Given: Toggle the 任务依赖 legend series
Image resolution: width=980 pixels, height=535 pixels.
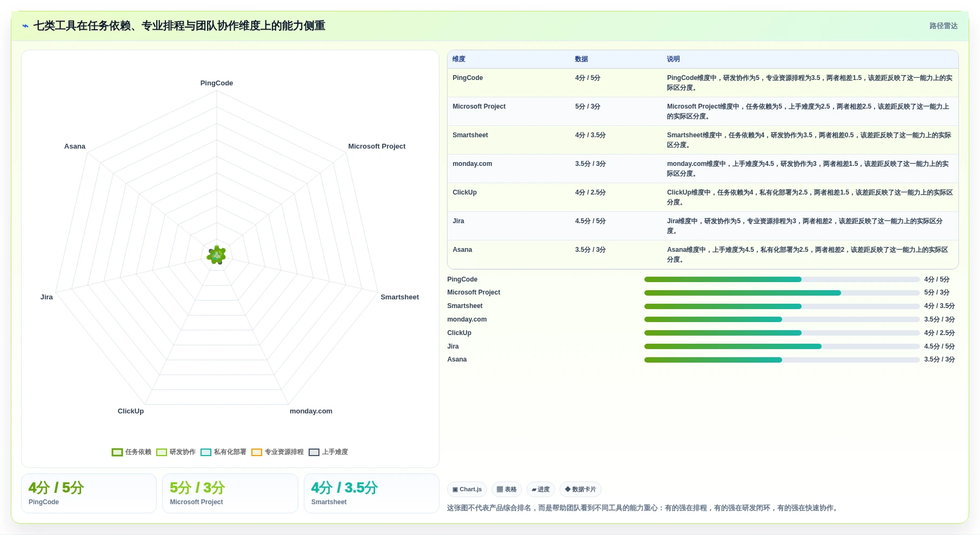Looking at the screenshot, I should (131, 452).
